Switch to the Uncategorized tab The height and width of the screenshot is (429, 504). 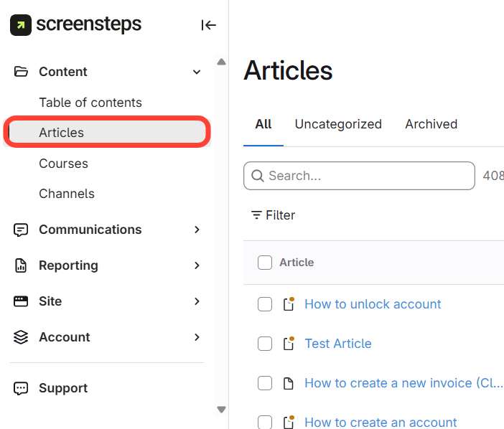(x=338, y=124)
